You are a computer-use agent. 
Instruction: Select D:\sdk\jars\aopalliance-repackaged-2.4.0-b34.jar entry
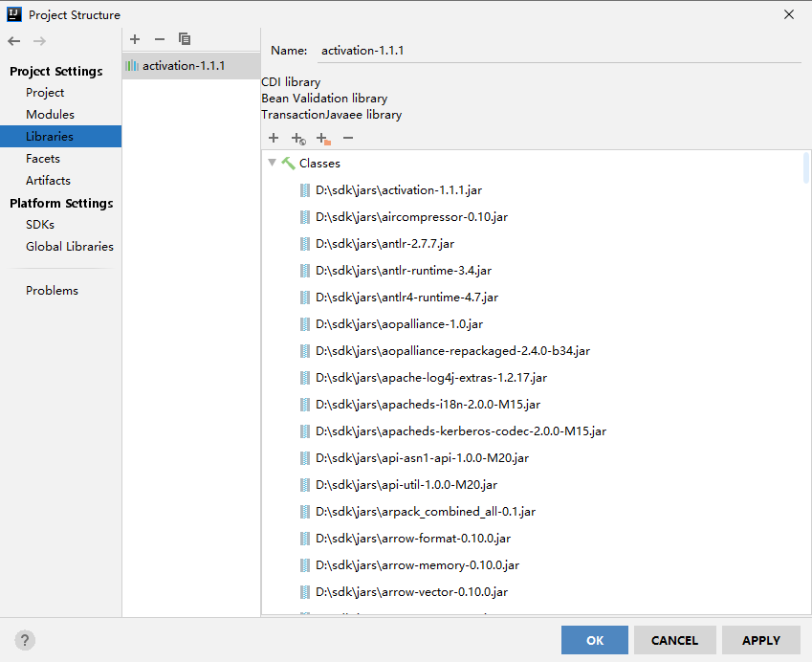pyautogui.click(x=452, y=351)
